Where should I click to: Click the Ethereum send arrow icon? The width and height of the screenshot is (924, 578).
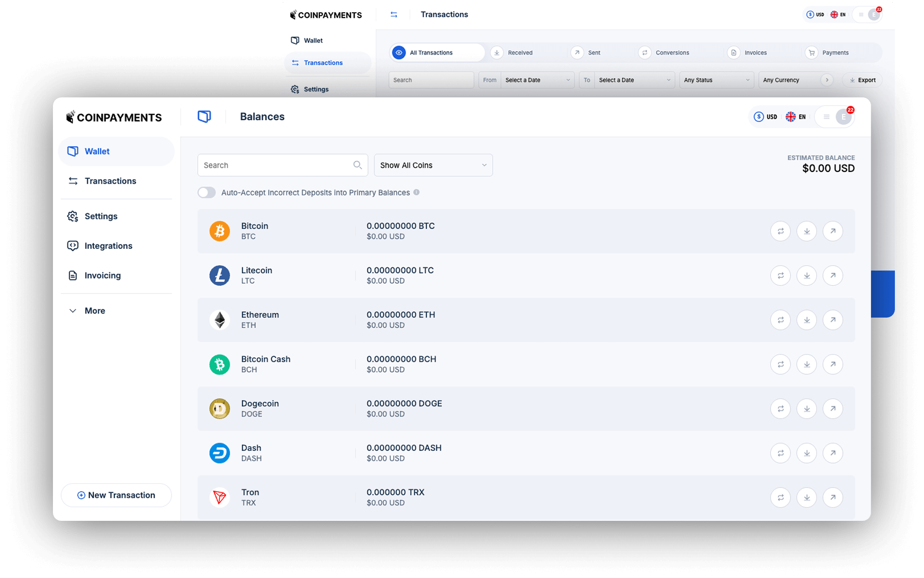point(833,320)
